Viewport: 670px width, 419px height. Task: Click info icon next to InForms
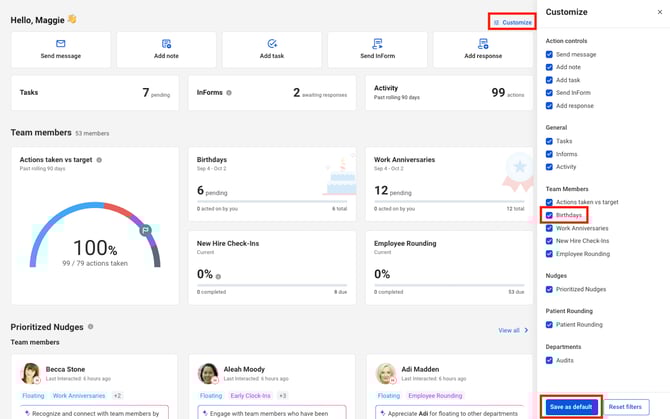229,93
